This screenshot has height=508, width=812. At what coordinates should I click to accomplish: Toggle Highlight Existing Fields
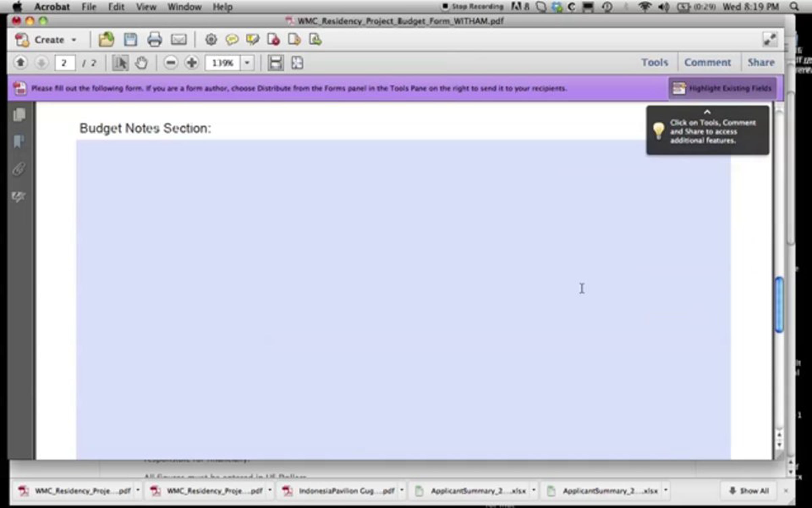[x=723, y=88]
